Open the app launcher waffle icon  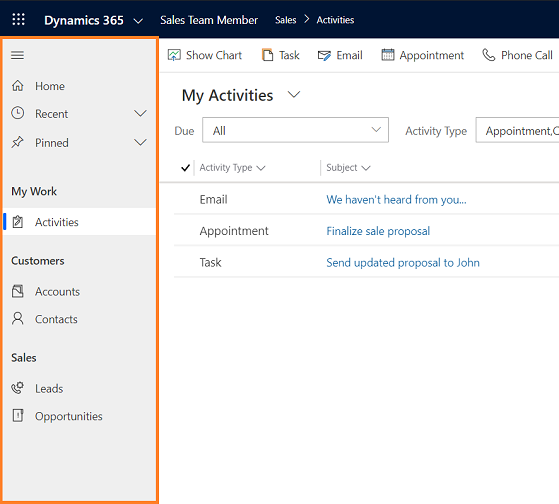(19, 19)
